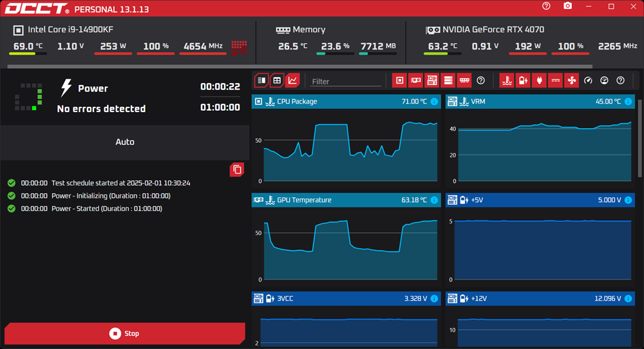Click the OCCT logo
This screenshot has width=644, height=349.
[37, 8]
